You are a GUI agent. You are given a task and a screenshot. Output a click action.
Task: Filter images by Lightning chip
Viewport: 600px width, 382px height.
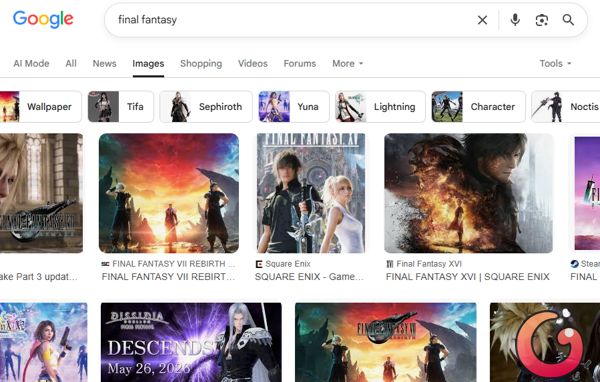pyautogui.click(x=380, y=107)
